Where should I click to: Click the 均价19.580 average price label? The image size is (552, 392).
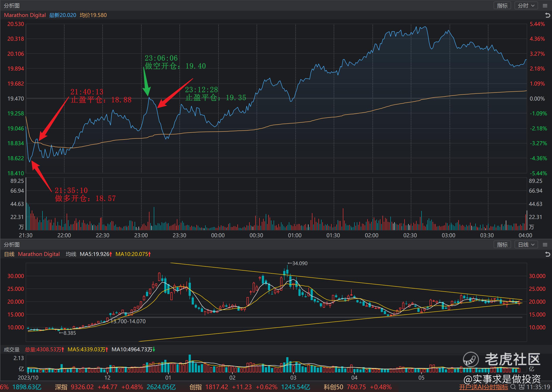(x=93, y=15)
